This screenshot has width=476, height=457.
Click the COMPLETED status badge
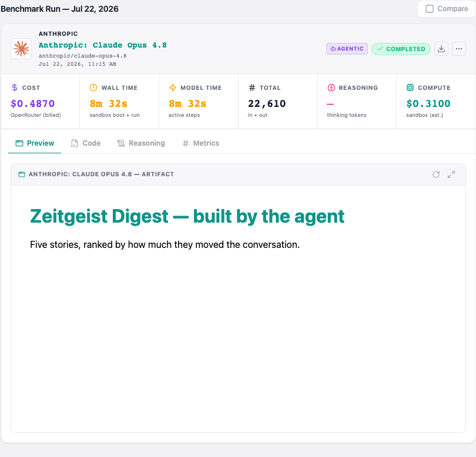point(401,49)
